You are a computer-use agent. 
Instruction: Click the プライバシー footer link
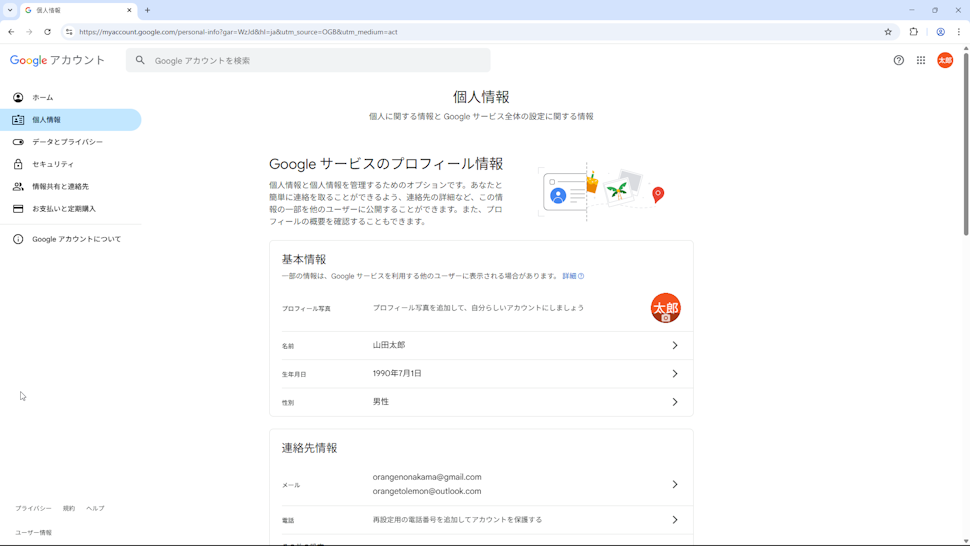(x=33, y=508)
